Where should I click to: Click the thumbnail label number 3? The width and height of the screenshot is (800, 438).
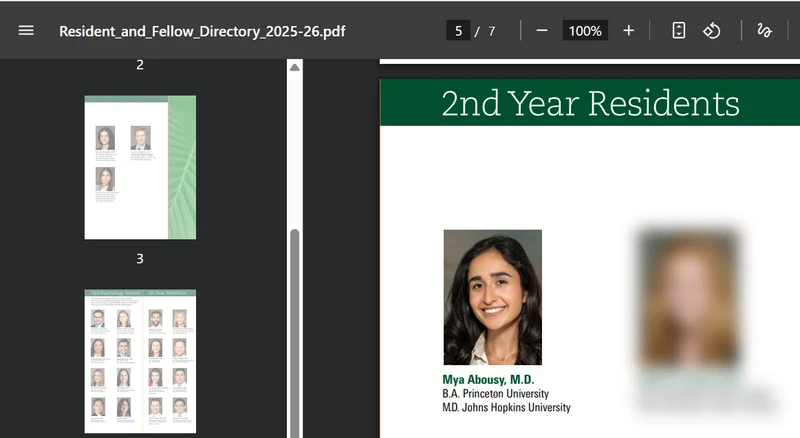point(140,259)
